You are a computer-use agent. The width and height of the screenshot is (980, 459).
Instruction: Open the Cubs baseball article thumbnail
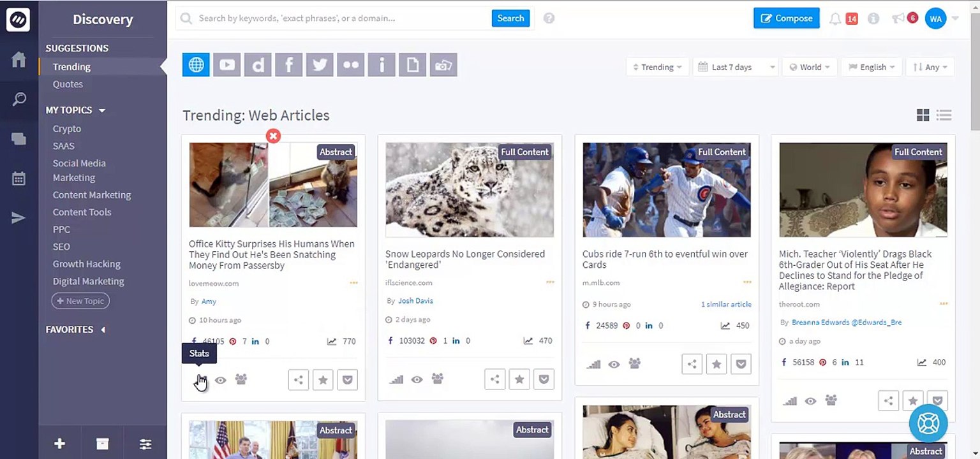coord(667,190)
